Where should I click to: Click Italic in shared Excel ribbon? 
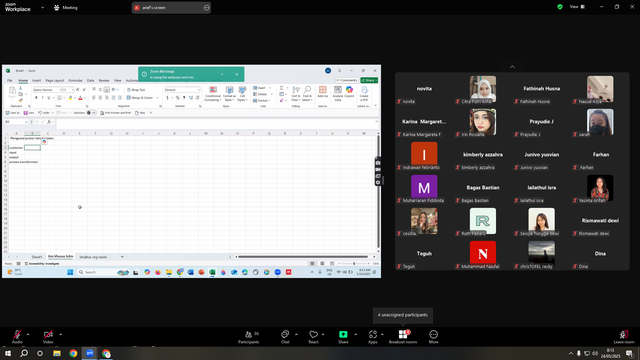coord(42,98)
